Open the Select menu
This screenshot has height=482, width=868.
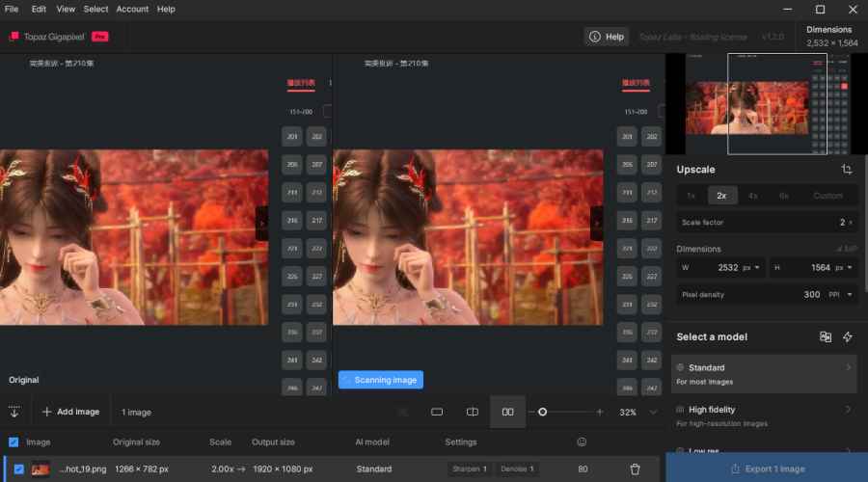pos(95,9)
